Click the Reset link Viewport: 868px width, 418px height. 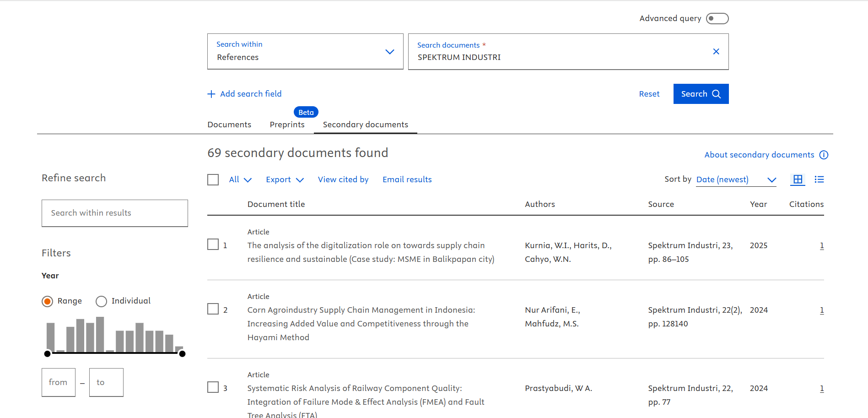(x=649, y=94)
